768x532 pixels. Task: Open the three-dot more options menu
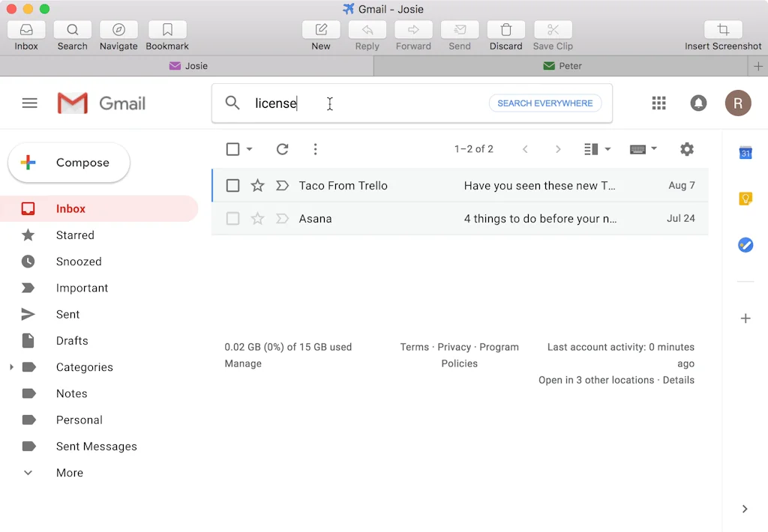click(315, 149)
